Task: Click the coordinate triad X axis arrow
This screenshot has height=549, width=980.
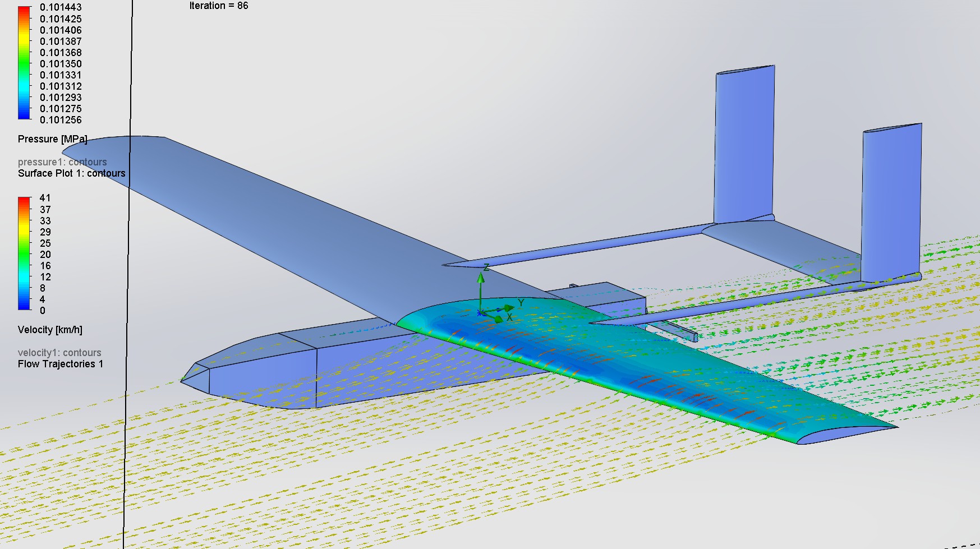Action: pyautogui.click(x=498, y=319)
